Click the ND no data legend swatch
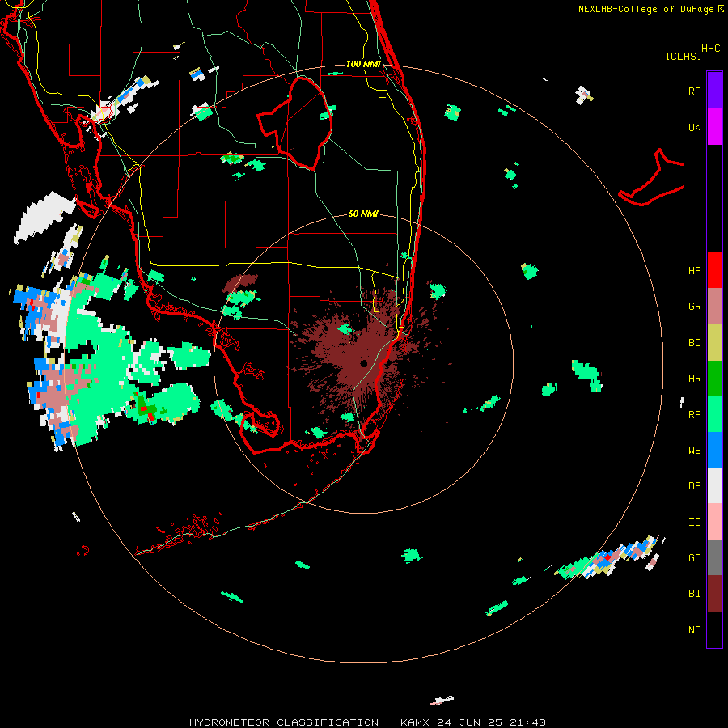 [x=714, y=629]
